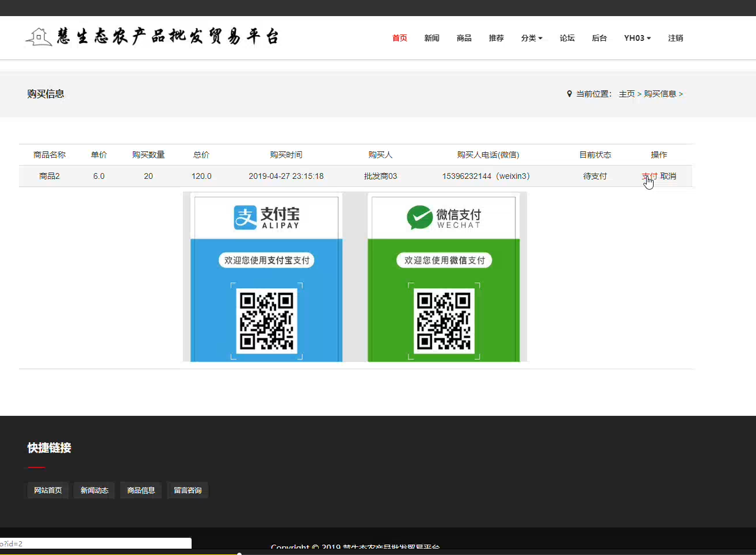Open the 分类 categories dropdown
Viewport: 756px width, 555px height.
[531, 38]
